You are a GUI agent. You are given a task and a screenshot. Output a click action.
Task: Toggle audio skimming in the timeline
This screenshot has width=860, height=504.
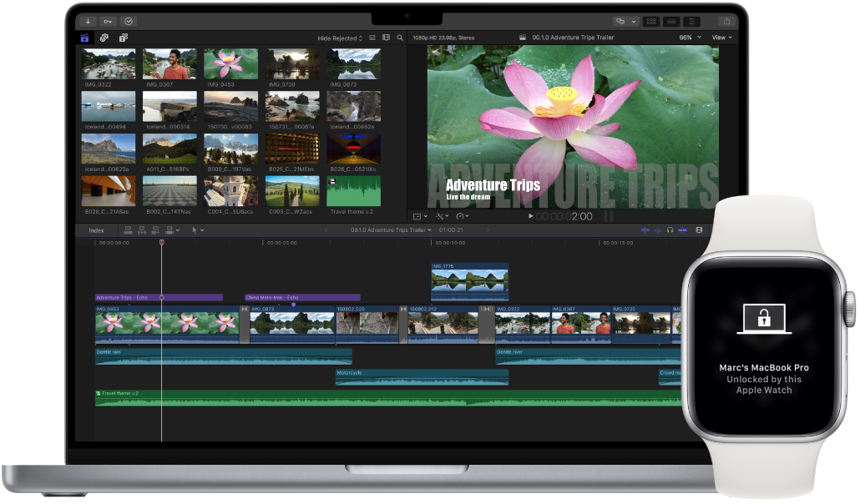click(x=658, y=230)
